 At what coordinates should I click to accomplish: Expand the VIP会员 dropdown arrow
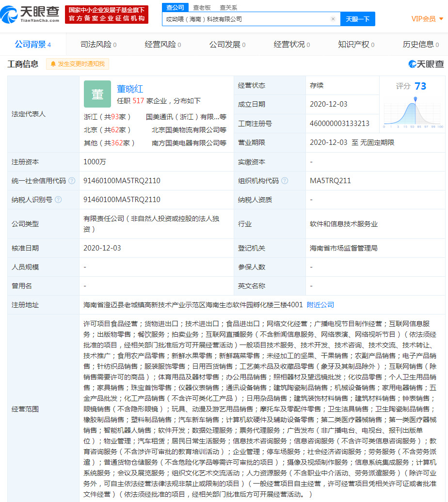(441, 19)
